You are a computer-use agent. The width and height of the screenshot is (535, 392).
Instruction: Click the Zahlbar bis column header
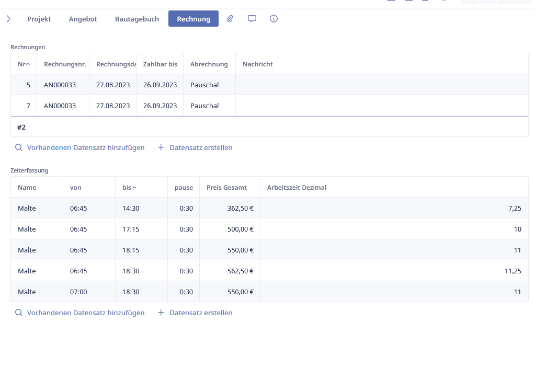coord(160,64)
